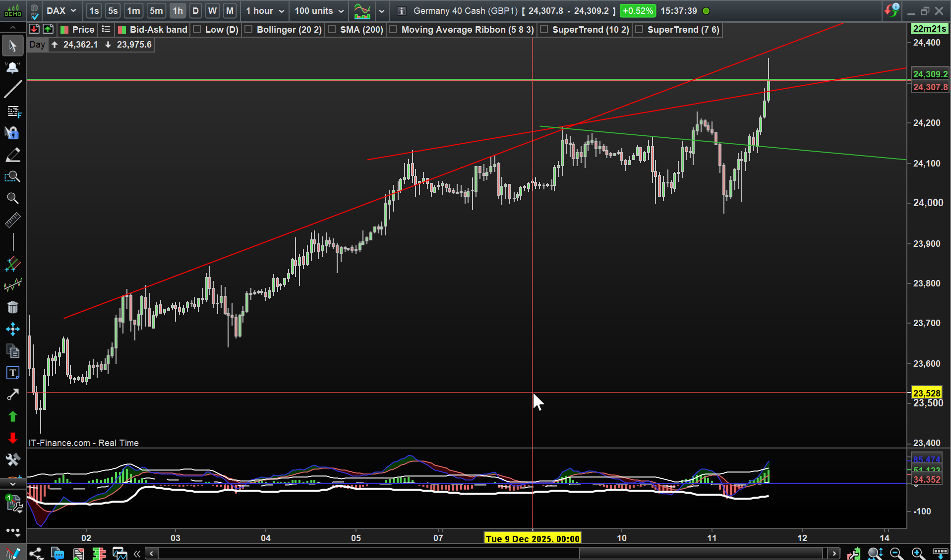Screen dimensions: 951x560
Task: Open the alert bell tool
Action: [12, 67]
